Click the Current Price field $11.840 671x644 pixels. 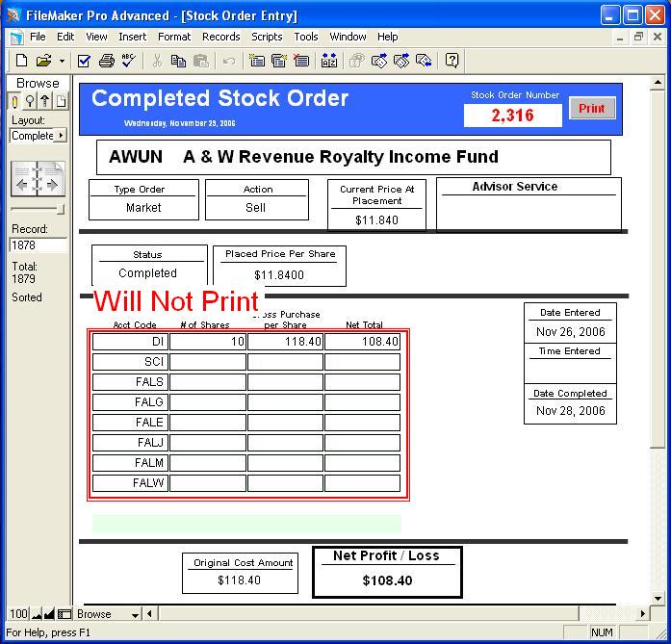pyautogui.click(x=376, y=219)
